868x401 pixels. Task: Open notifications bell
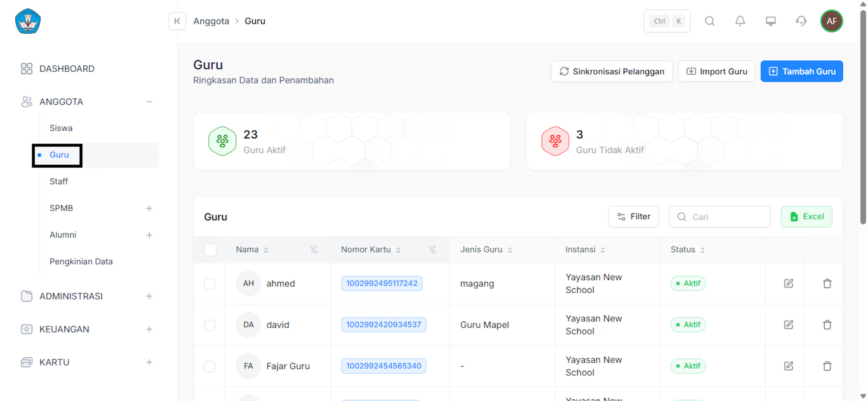740,21
